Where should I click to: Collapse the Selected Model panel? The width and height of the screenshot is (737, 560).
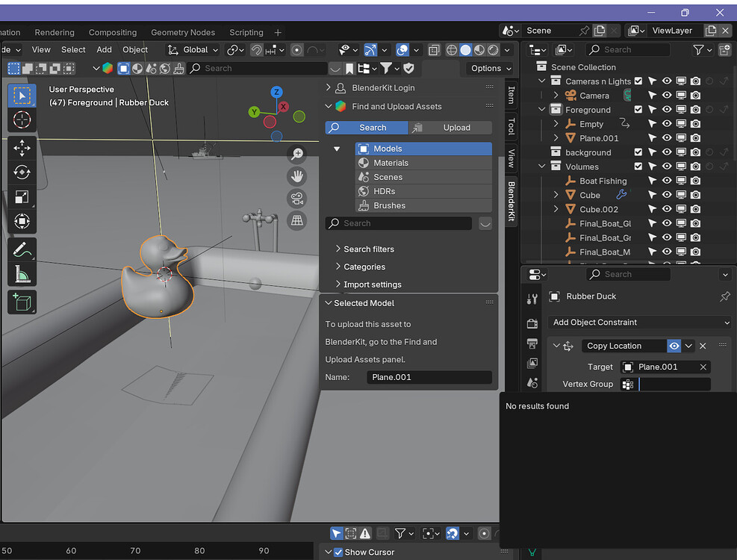tap(329, 303)
